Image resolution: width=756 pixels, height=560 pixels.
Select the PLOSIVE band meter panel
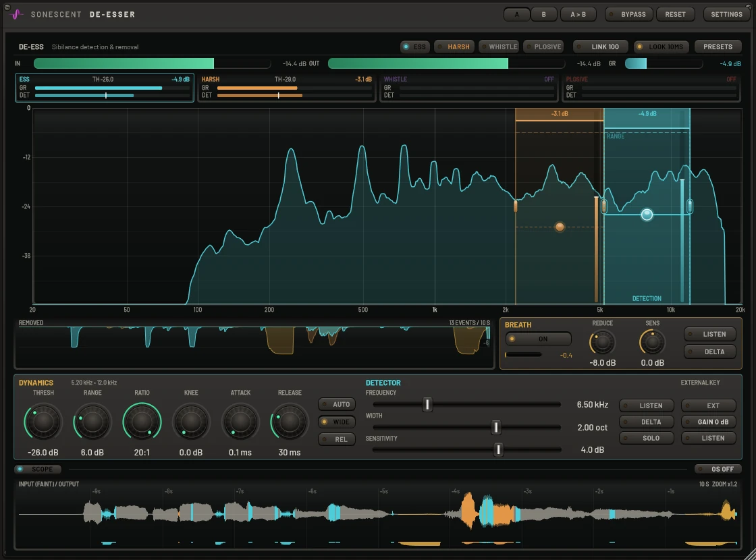tap(651, 88)
